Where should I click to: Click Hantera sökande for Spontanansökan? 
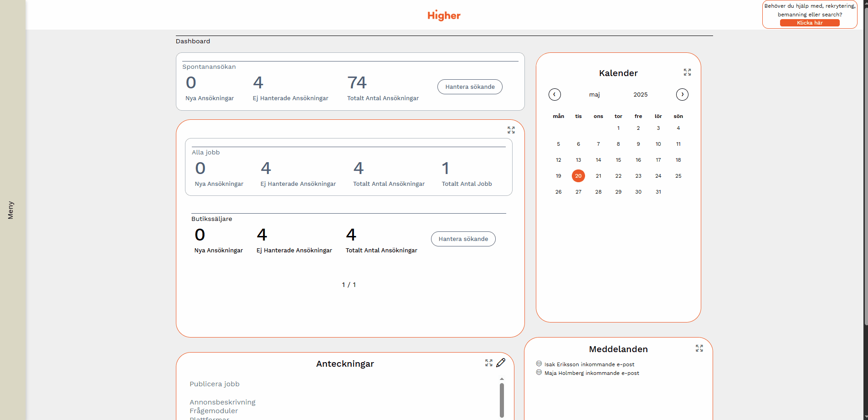coord(470,87)
